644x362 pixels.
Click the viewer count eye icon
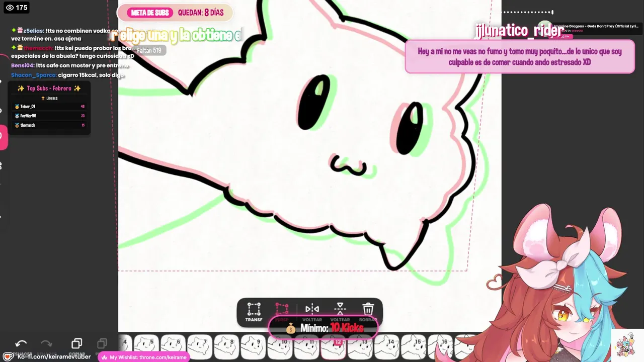(x=10, y=8)
